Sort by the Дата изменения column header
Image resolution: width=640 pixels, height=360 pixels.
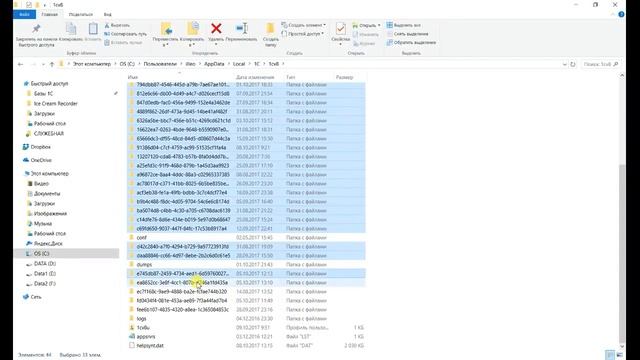[x=255, y=77]
